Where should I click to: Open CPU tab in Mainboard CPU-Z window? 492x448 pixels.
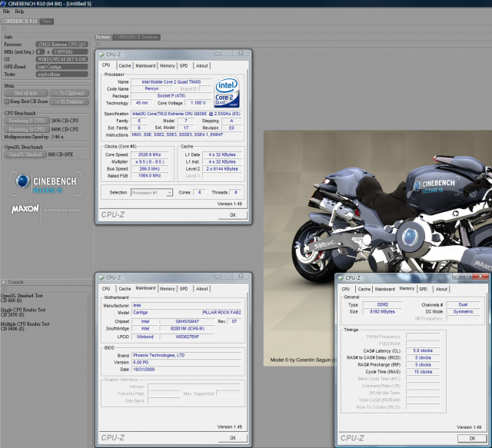click(106, 289)
